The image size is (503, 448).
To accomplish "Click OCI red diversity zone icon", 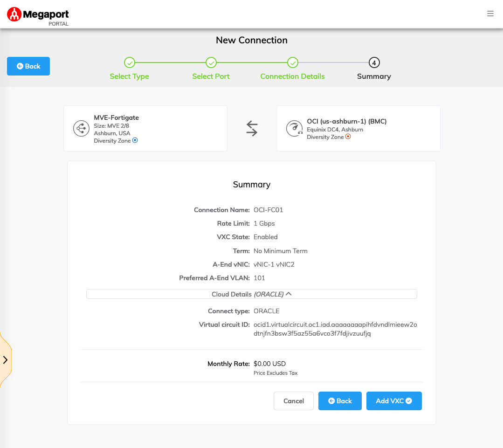I will pos(348,137).
